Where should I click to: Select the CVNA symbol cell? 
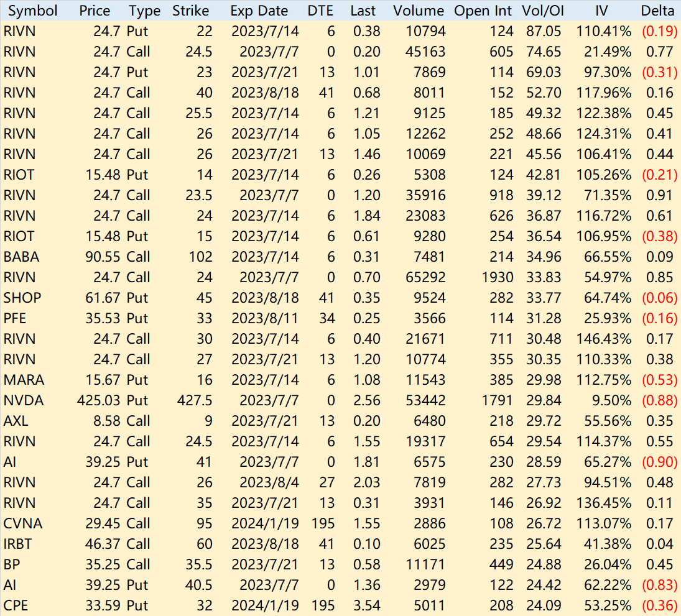click(23, 523)
